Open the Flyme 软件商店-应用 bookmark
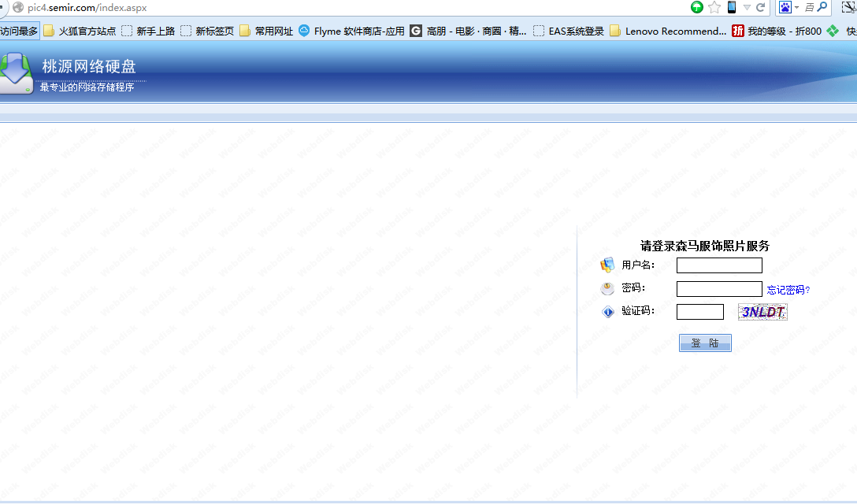The width and height of the screenshot is (857, 504). (351, 31)
